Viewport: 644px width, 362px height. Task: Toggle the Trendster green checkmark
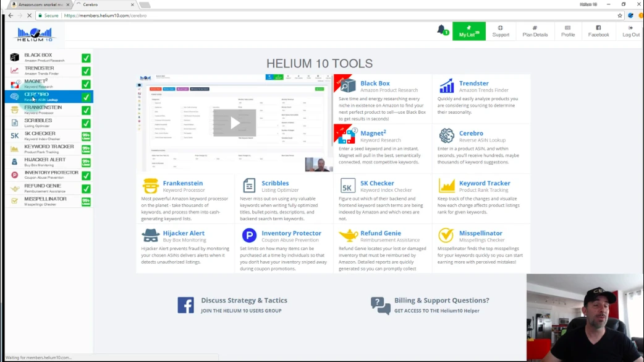(x=86, y=71)
